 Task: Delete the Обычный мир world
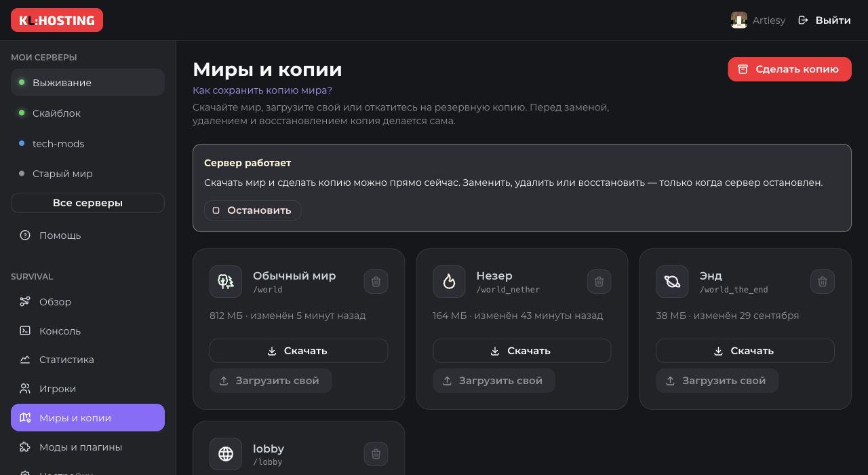pos(376,282)
